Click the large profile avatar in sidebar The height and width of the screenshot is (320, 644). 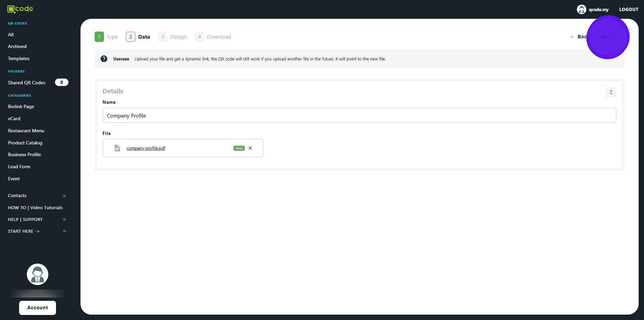[x=38, y=275]
